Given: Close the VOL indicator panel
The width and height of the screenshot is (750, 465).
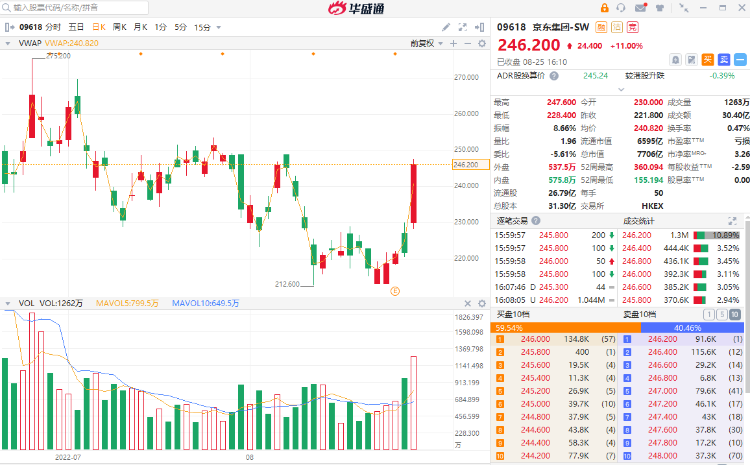Looking at the screenshot, I should [x=468, y=303].
